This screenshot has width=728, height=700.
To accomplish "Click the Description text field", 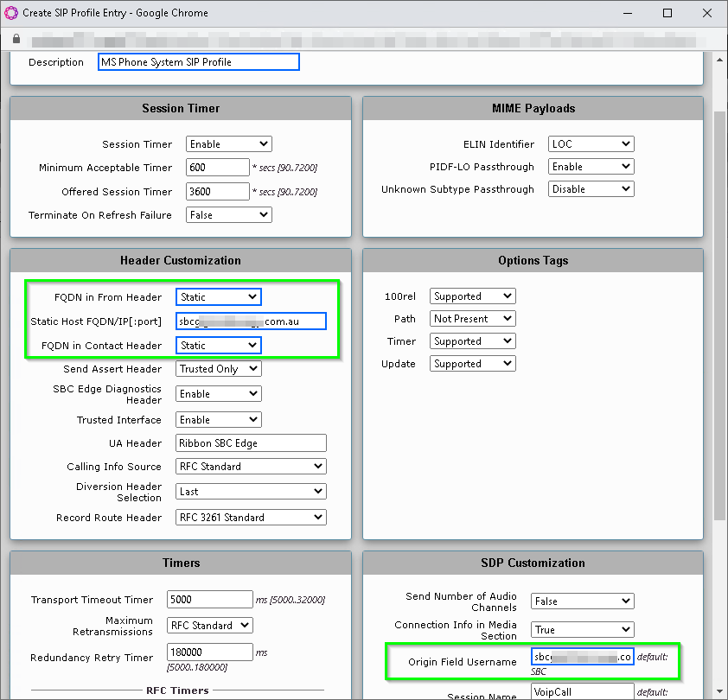I will point(199,62).
